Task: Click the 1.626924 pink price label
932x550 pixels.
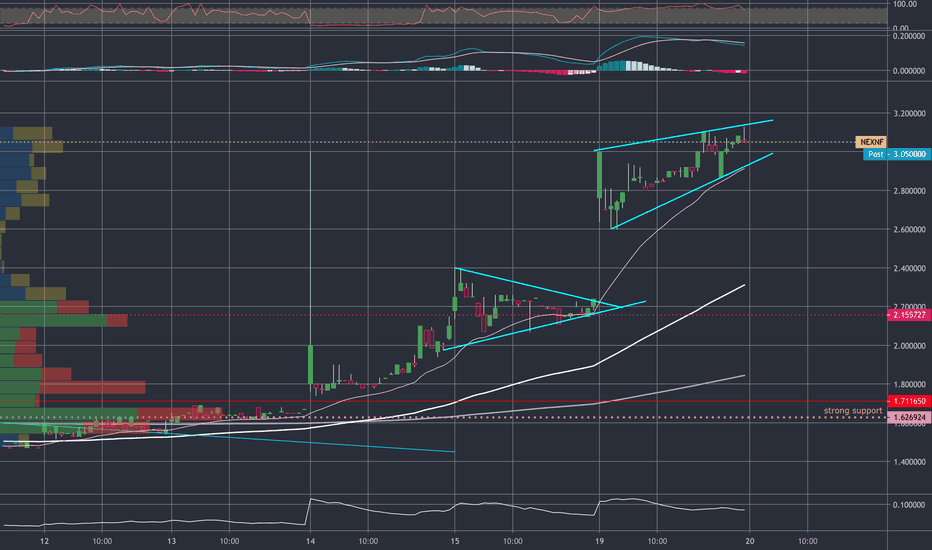Action: [909, 417]
